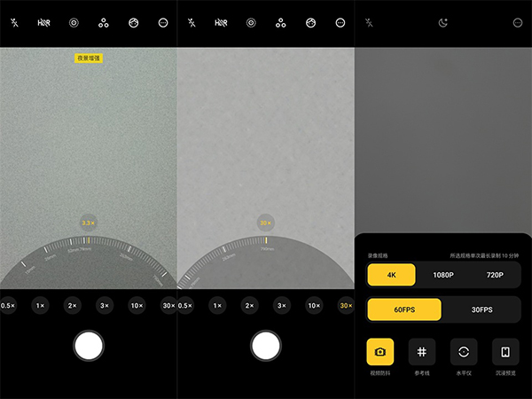This screenshot has height=399, width=532.
Task: Enable immersive preview (沉浸预览)
Action: coord(505,352)
